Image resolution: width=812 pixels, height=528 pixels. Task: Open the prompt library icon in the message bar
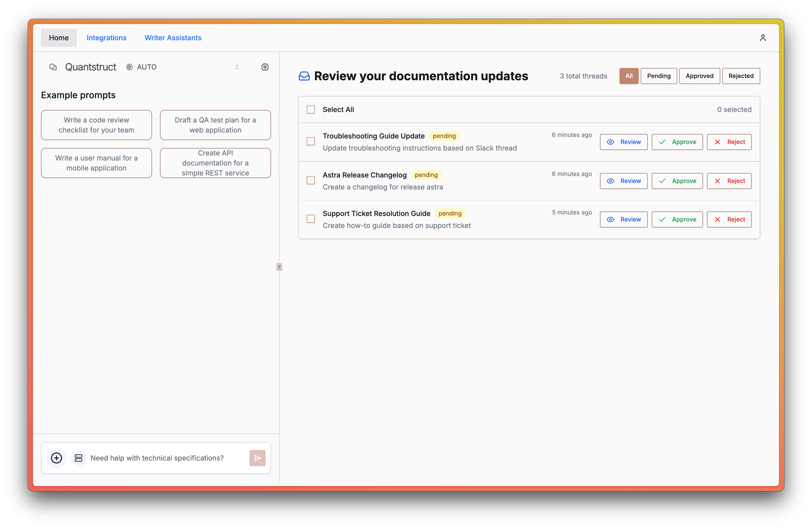tap(78, 458)
